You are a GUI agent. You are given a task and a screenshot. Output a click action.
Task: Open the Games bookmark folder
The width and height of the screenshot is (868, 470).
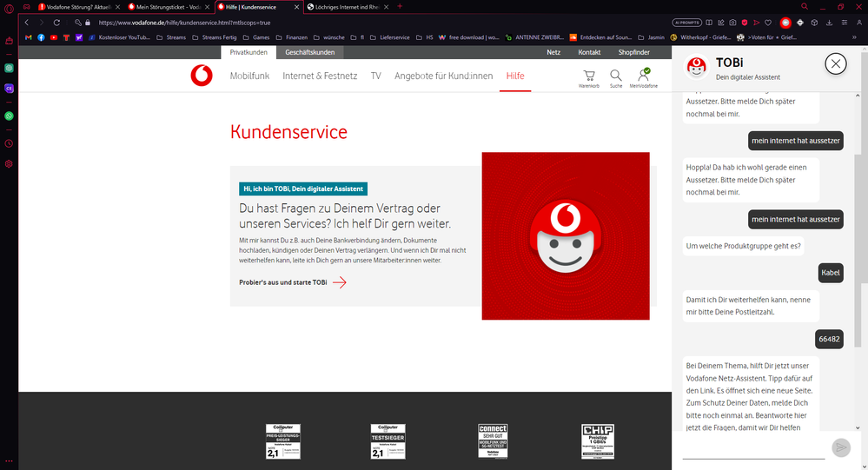[x=256, y=37]
